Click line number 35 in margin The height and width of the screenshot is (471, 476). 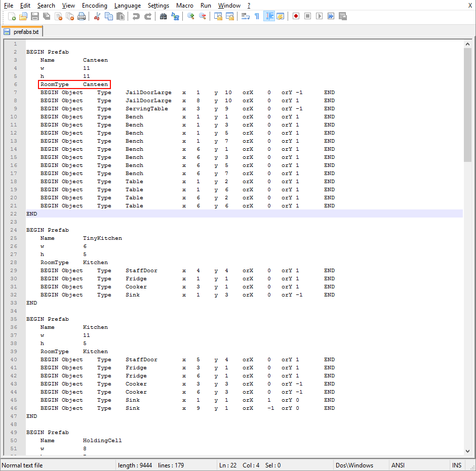14,319
